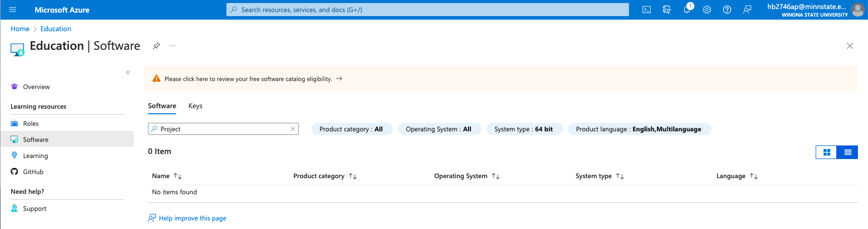Sort by Language column arrows

(754, 176)
